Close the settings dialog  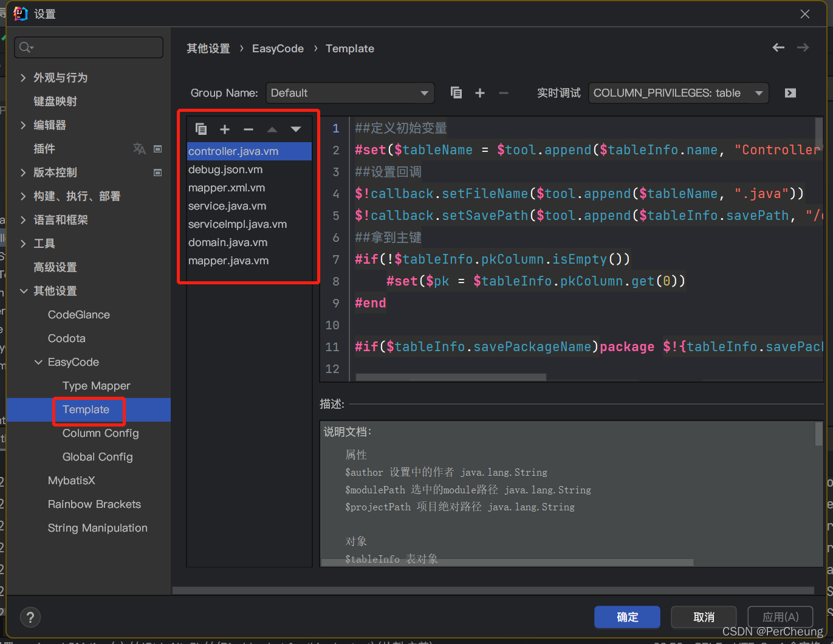[x=805, y=14]
